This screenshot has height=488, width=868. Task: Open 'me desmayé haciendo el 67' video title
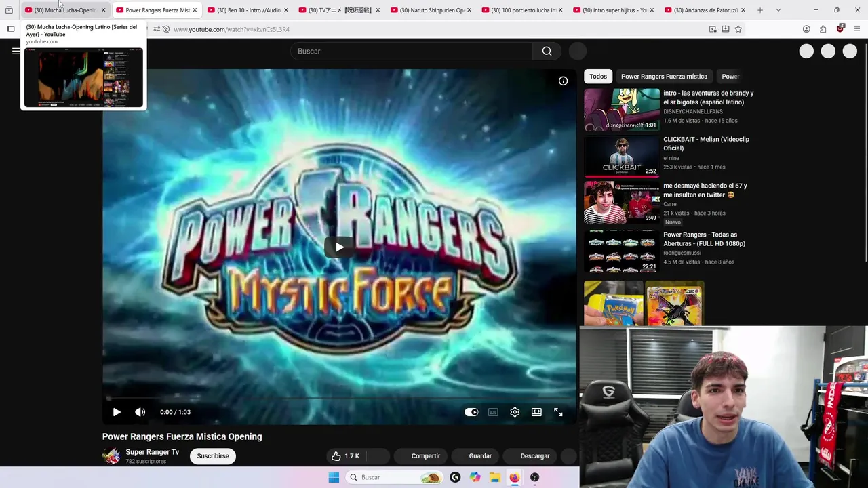pos(705,190)
